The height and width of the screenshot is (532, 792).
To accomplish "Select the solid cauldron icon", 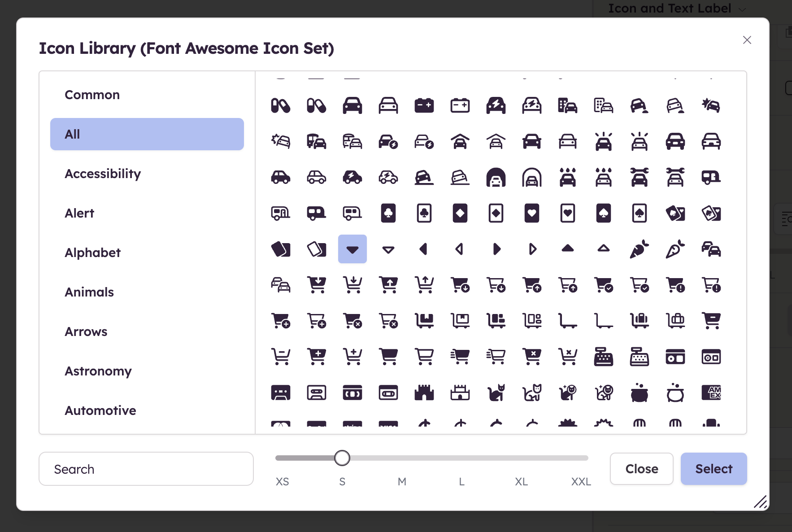I will 639,392.
